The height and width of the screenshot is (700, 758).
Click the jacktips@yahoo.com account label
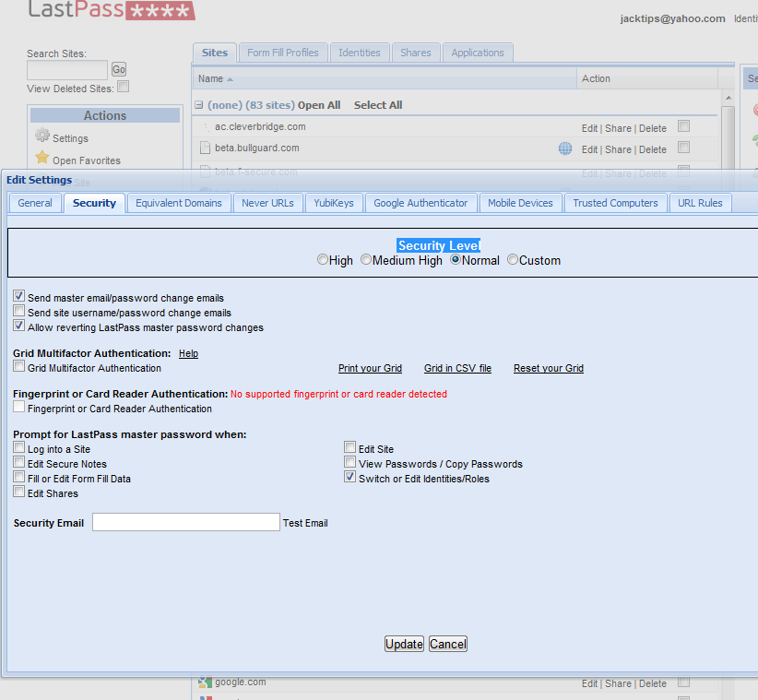672,18
